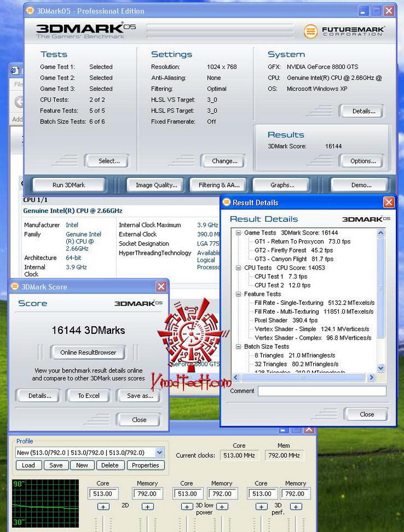Select GT1 - Return To Proxycon row
The height and width of the screenshot is (532, 404).
click(302, 241)
